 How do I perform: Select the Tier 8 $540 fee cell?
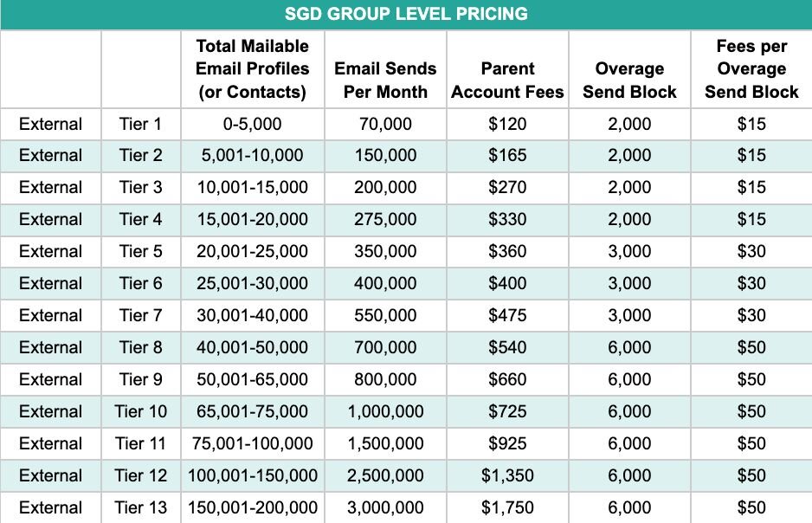coord(507,348)
